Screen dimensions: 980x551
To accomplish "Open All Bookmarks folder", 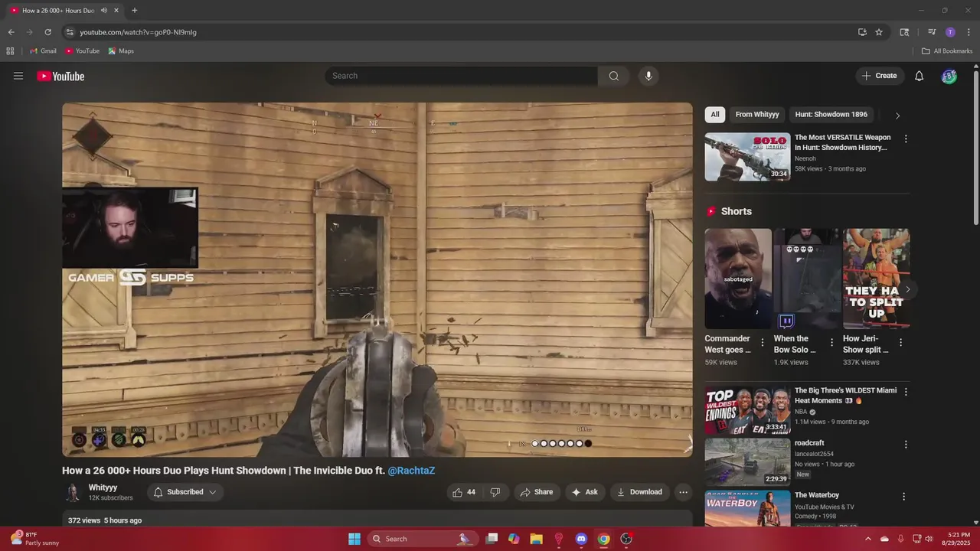I will pyautogui.click(x=947, y=51).
